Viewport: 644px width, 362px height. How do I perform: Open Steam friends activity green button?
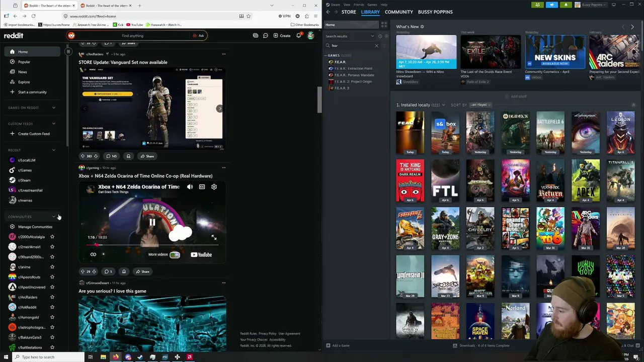pos(537,5)
